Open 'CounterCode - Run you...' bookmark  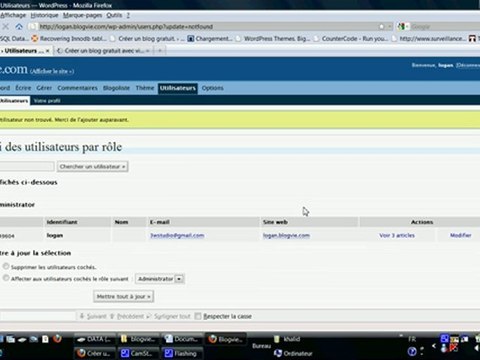(351, 39)
